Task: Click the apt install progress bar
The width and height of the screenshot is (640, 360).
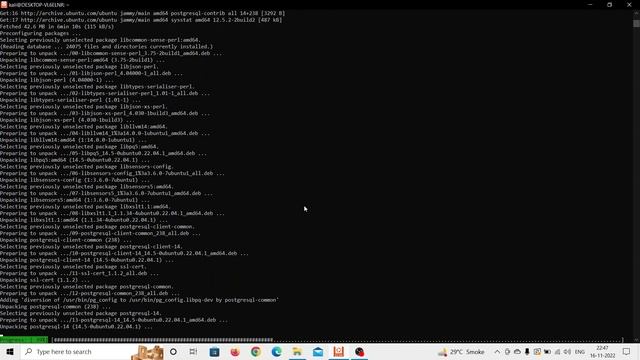Action: click(x=337, y=340)
